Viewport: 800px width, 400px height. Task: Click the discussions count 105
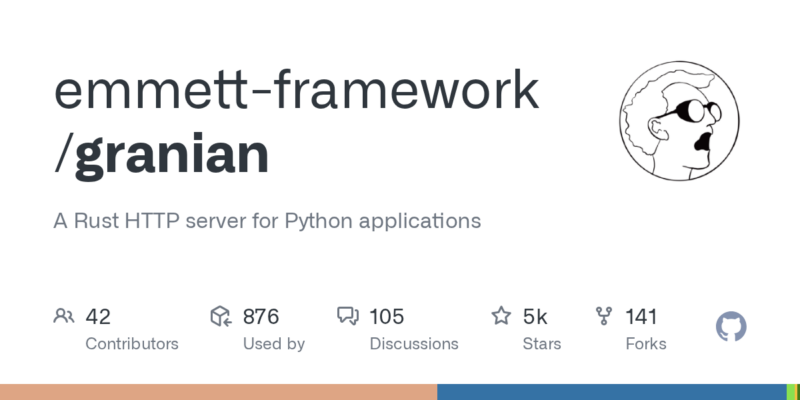386,317
